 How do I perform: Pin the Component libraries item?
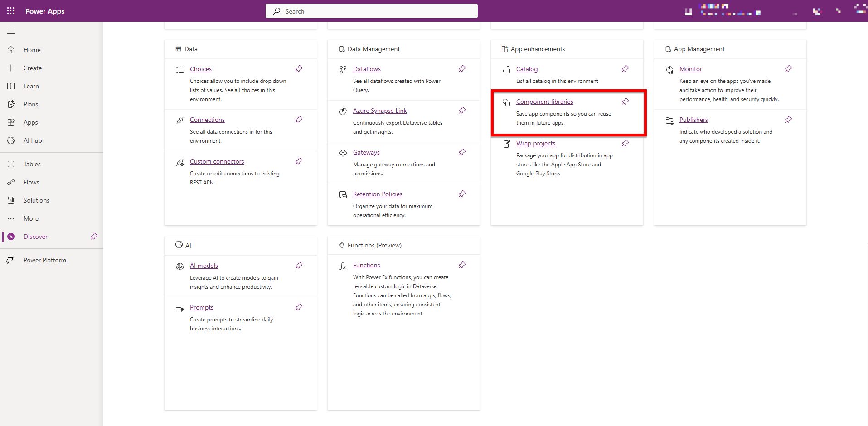pyautogui.click(x=625, y=102)
